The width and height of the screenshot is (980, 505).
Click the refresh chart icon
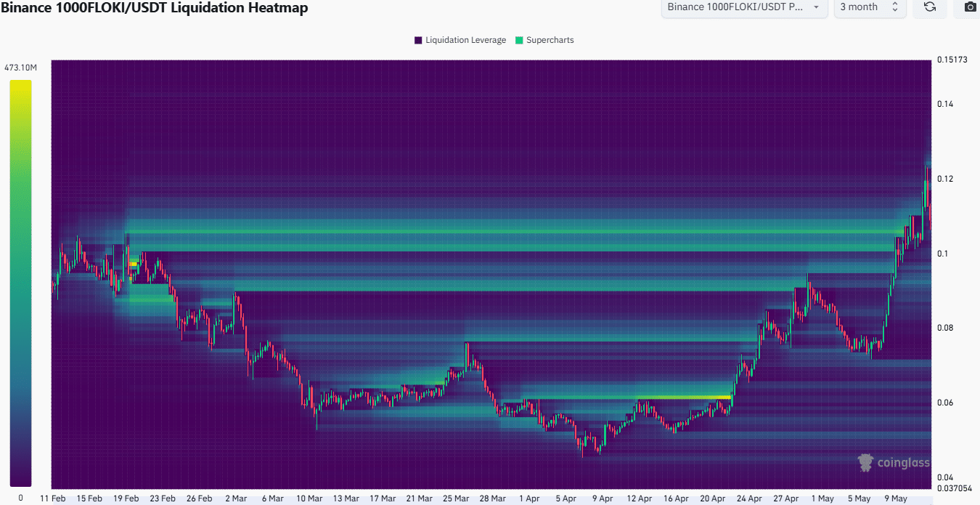click(x=929, y=7)
